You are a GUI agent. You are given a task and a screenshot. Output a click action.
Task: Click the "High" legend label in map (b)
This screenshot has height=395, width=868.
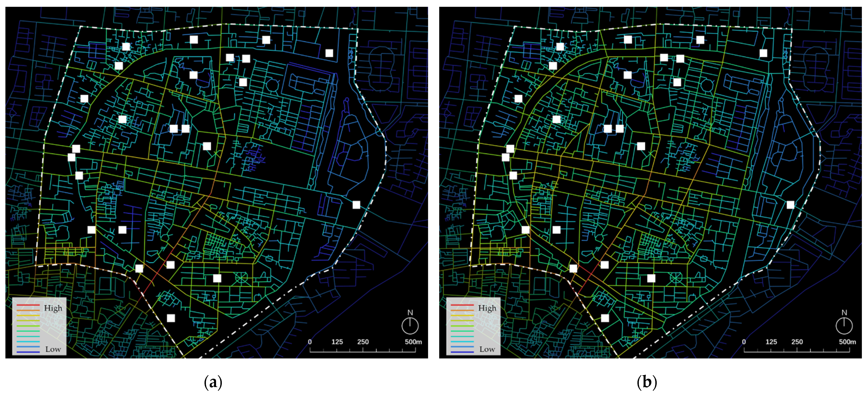tap(487, 308)
